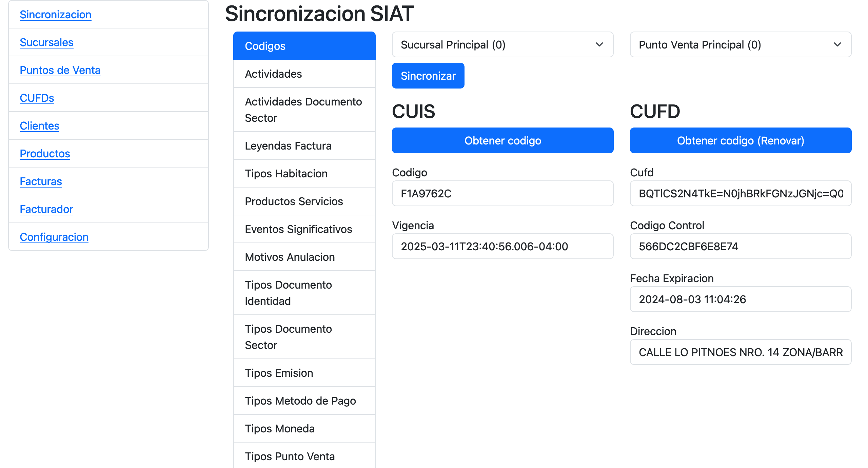The height and width of the screenshot is (468, 868).
Task: Open the Sucursales sidebar link
Action: [46, 42]
